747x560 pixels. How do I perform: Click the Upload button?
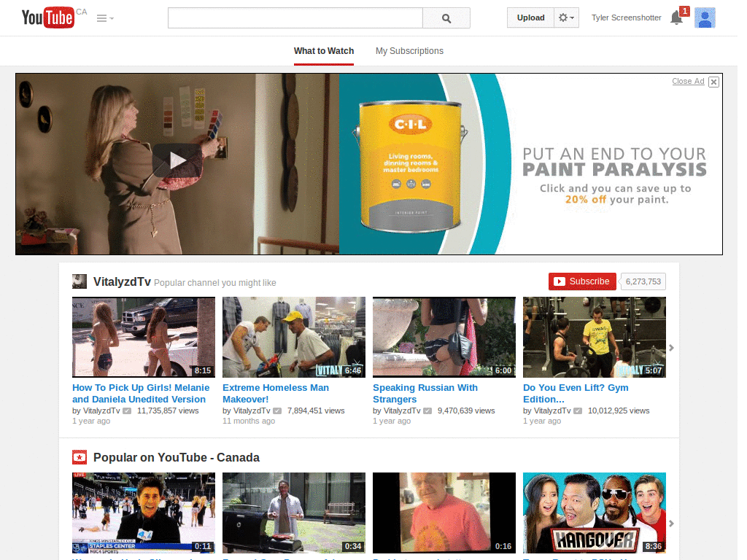[531, 17]
